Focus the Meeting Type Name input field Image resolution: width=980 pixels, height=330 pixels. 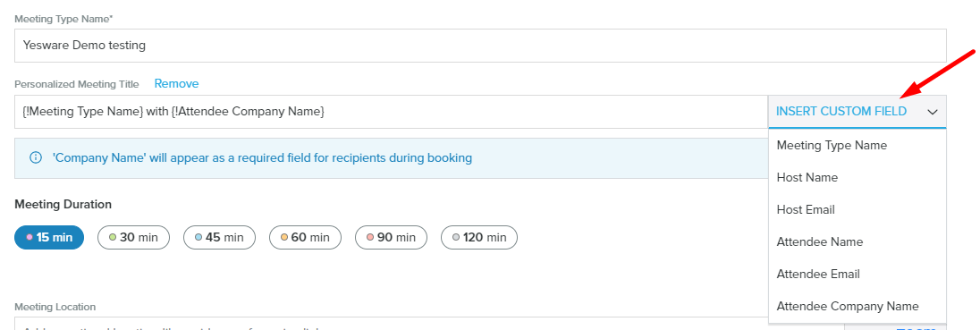click(480, 45)
